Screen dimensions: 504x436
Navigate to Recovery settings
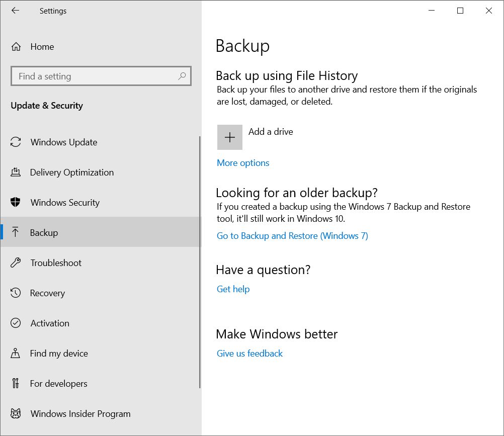100,293
